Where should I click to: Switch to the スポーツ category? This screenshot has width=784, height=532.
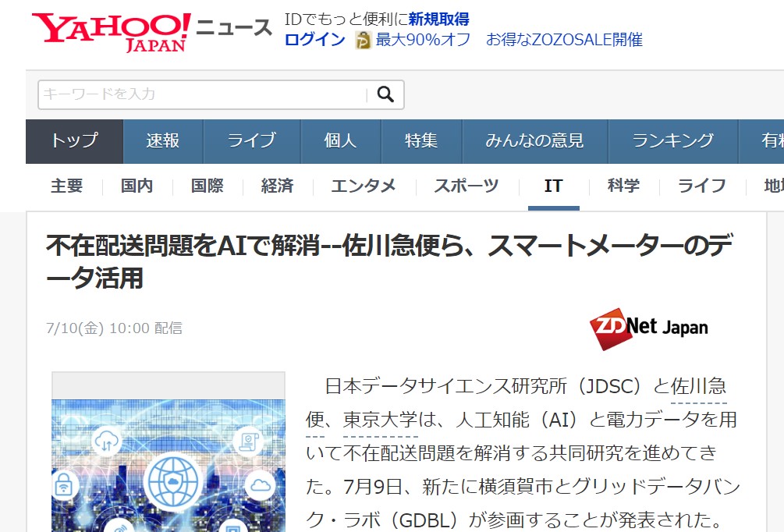[466, 186]
